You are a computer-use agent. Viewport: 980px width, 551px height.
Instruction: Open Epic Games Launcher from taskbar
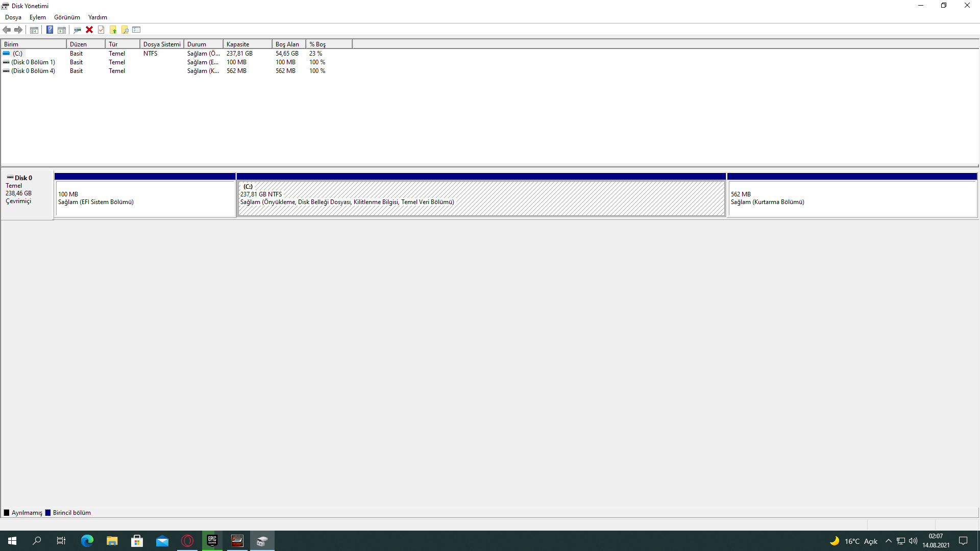212,541
